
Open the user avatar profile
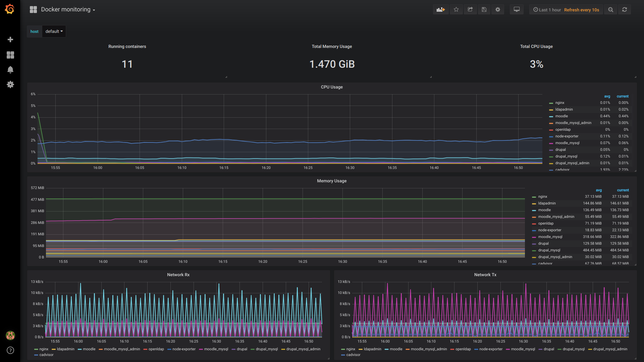point(10,335)
